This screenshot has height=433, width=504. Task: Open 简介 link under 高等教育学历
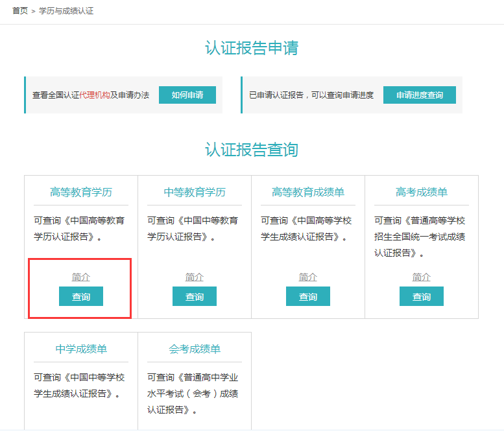81,277
